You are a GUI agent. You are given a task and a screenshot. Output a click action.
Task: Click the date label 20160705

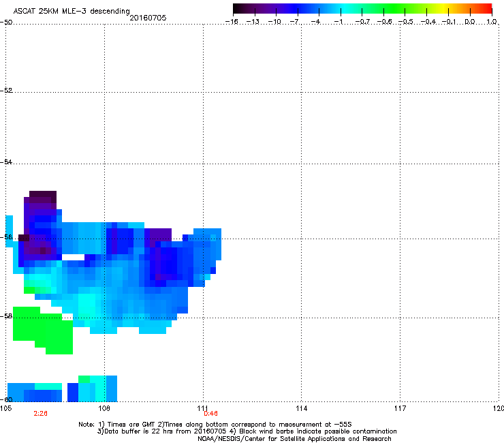click(x=148, y=18)
